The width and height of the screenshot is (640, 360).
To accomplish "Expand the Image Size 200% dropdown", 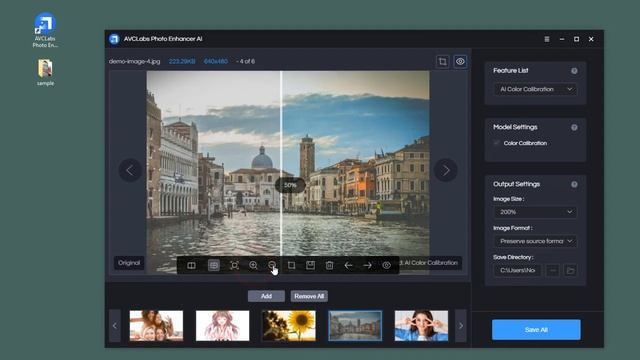I will point(536,212).
